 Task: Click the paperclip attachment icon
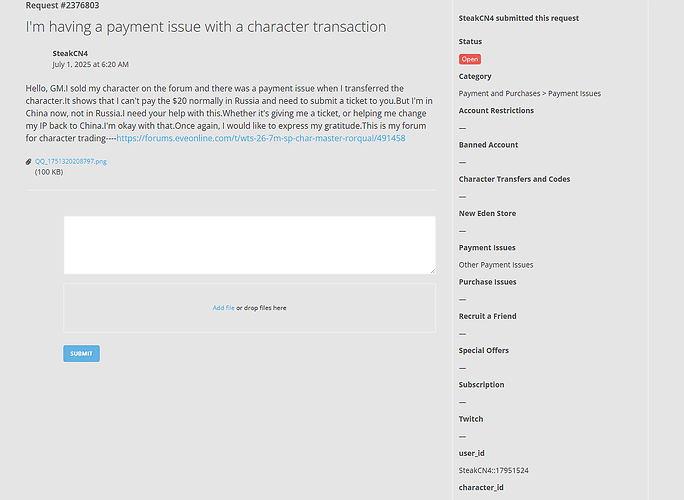(28, 161)
